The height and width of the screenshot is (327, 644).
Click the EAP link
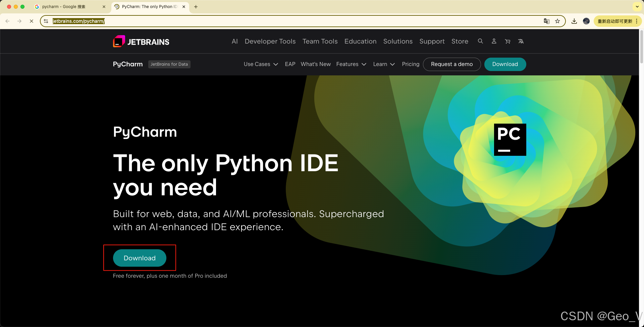(290, 64)
